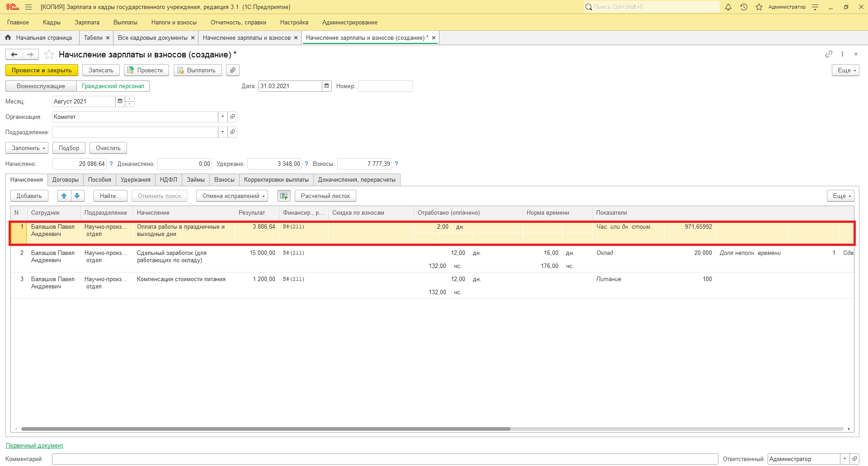Click the table detail view icon button
The width and height of the screenshot is (868, 466).
point(284,196)
